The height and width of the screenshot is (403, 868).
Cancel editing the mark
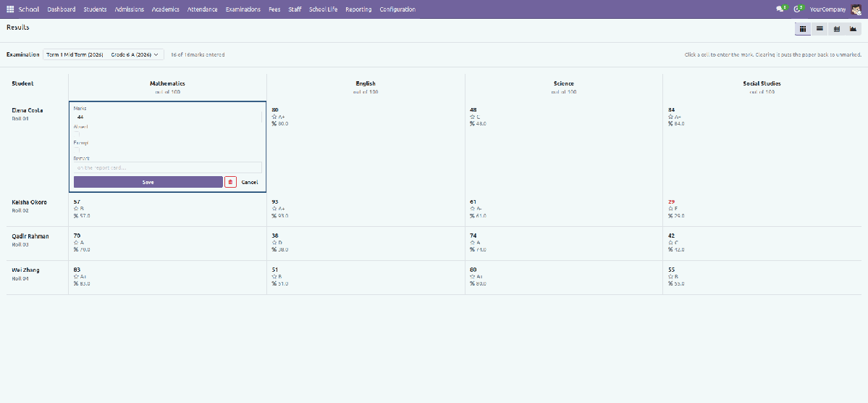[250, 182]
